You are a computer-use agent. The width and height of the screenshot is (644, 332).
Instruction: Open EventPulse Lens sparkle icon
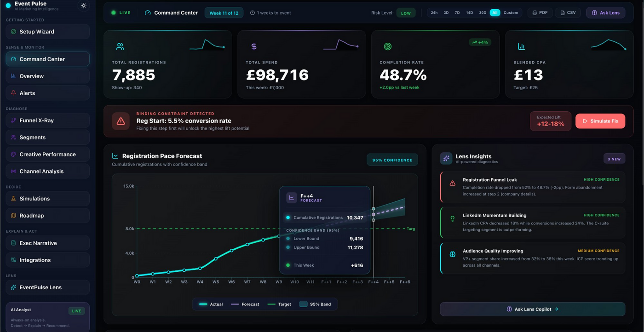point(13,287)
